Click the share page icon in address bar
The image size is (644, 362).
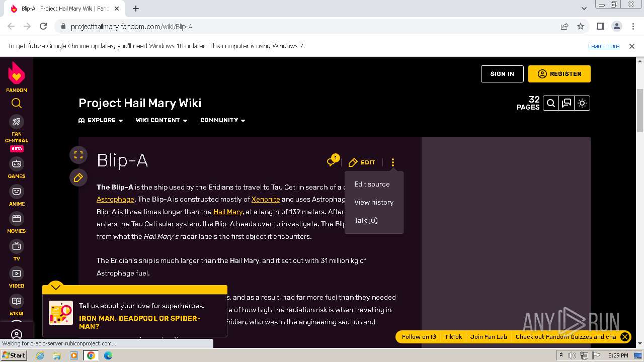(x=565, y=26)
